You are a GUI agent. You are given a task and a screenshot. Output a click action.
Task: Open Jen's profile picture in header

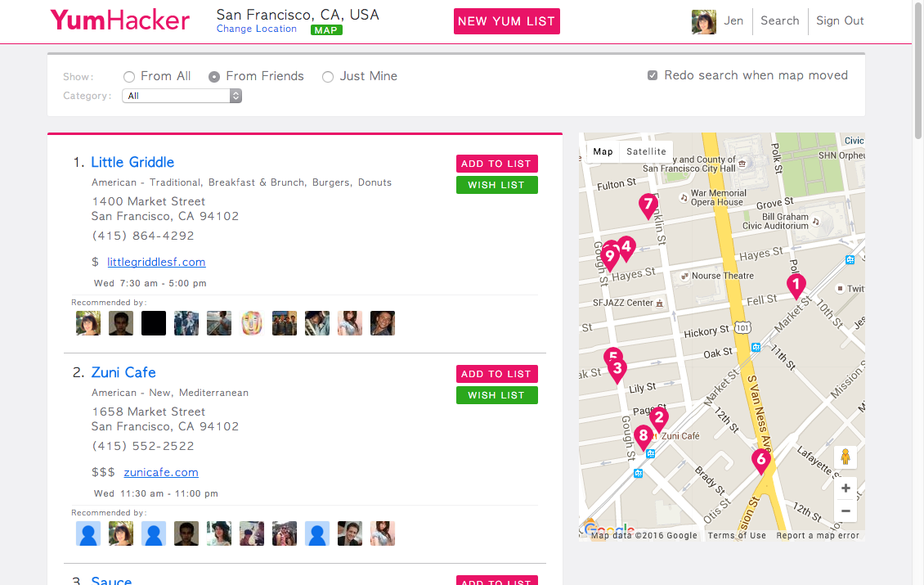click(x=703, y=22)
